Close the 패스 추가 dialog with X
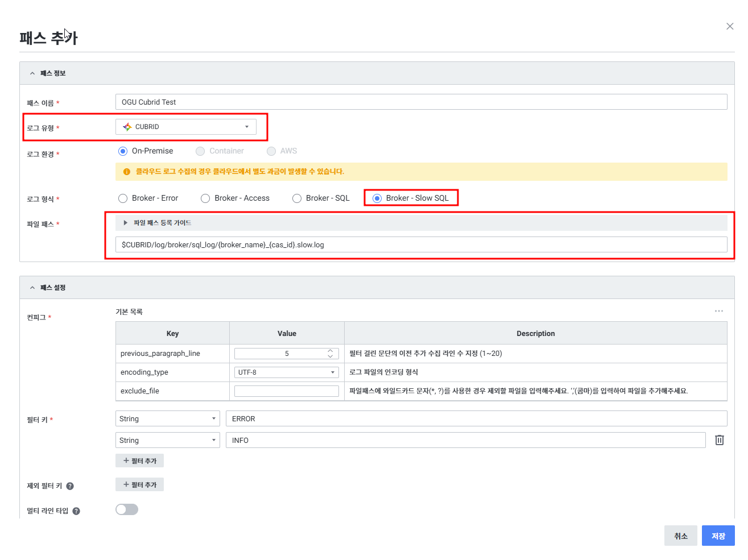 coord(729,26)
